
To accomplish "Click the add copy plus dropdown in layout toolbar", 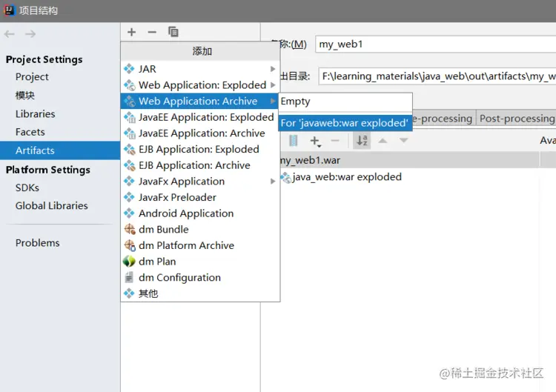I will tap(315, 141).
